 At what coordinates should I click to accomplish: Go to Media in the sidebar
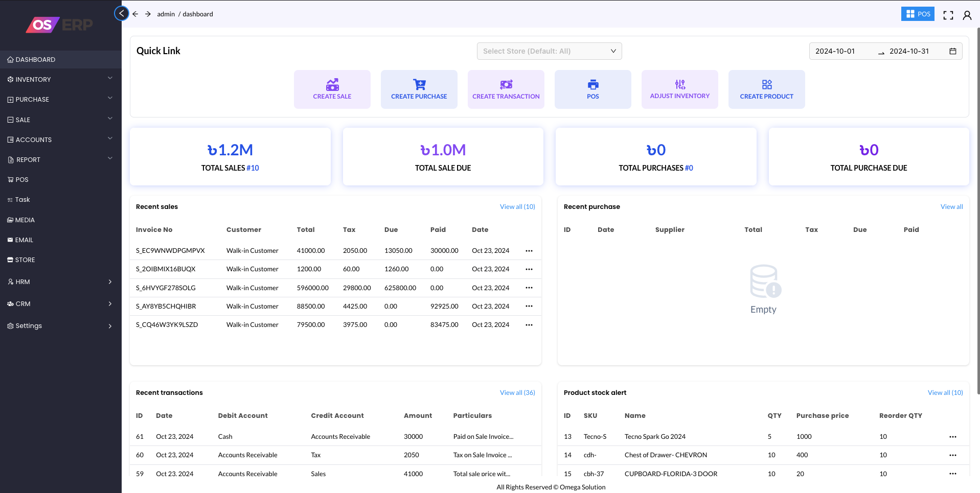(x=25, y=220)
